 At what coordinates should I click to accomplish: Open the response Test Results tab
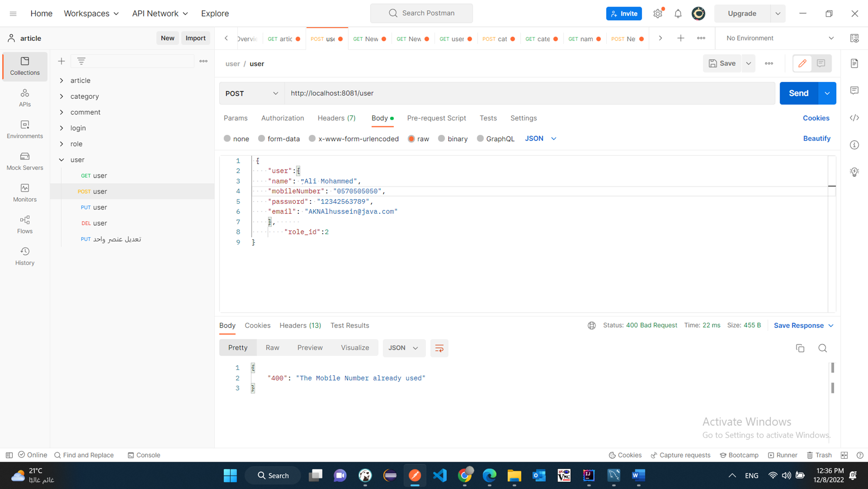coord(349,325)
